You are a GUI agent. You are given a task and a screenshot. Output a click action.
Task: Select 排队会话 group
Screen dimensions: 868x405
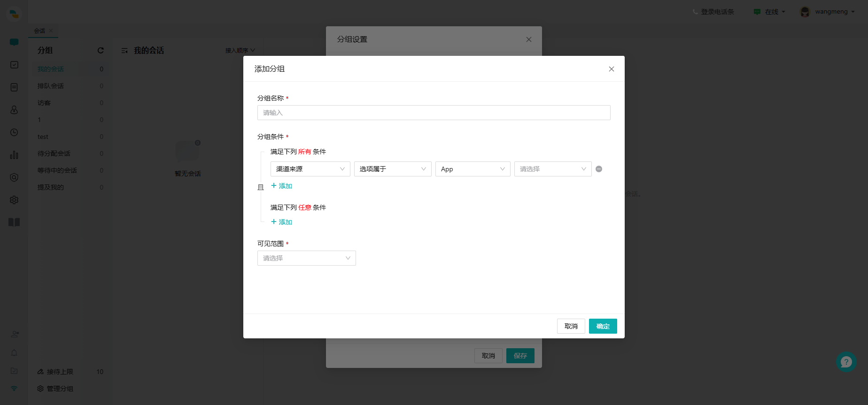pos(70,86)
